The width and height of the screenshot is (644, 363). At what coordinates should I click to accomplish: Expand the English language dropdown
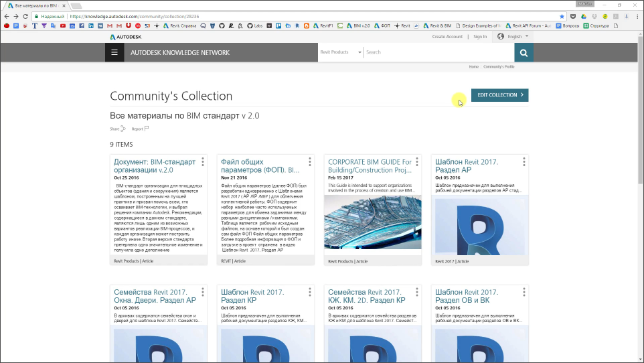click(518, 37)
